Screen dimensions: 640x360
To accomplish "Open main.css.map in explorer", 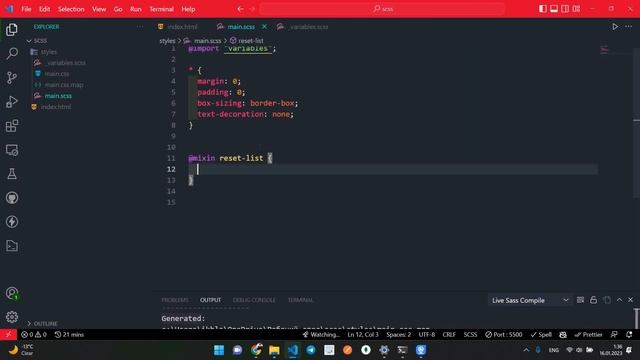I will pos(64,85).
